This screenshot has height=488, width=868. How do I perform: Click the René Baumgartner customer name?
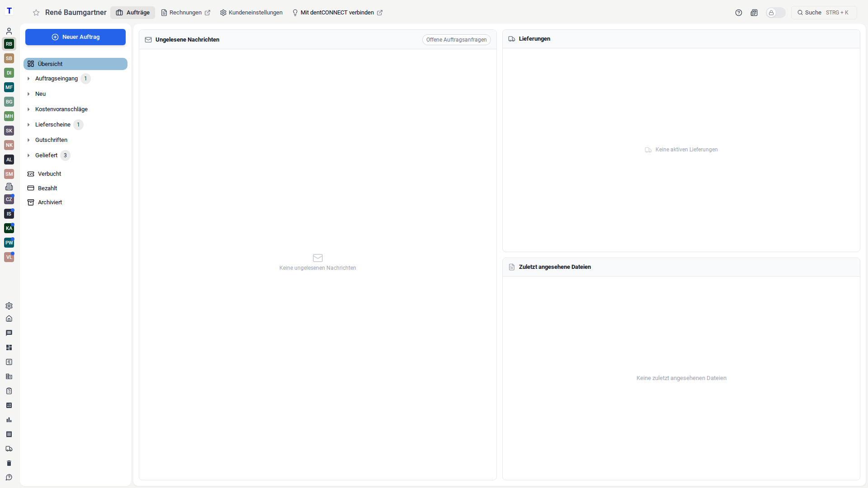click(x=76, y=13)
